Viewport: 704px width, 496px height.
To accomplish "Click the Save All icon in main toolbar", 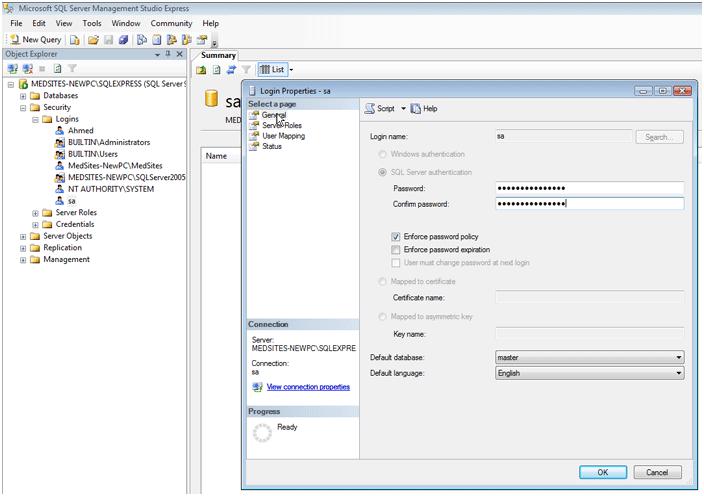I will (123, 40).
